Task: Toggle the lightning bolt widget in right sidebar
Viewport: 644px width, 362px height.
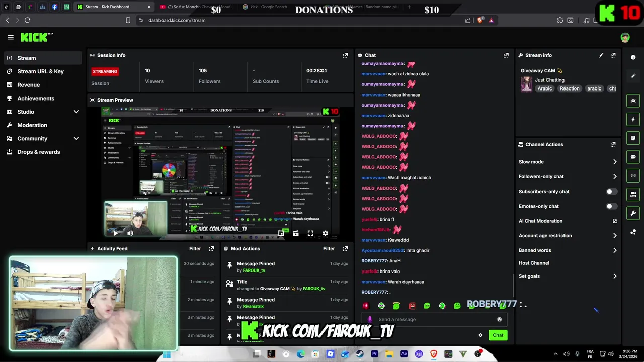Action: 633,119
